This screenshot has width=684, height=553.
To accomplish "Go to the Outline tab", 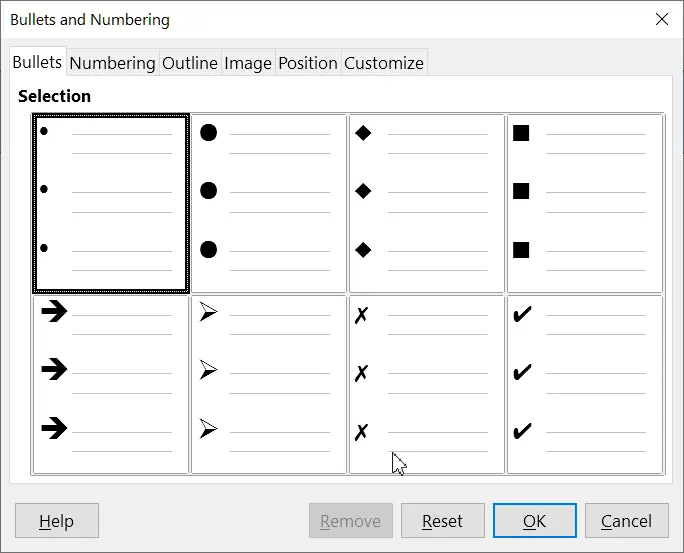I will (x=189, y=63).
